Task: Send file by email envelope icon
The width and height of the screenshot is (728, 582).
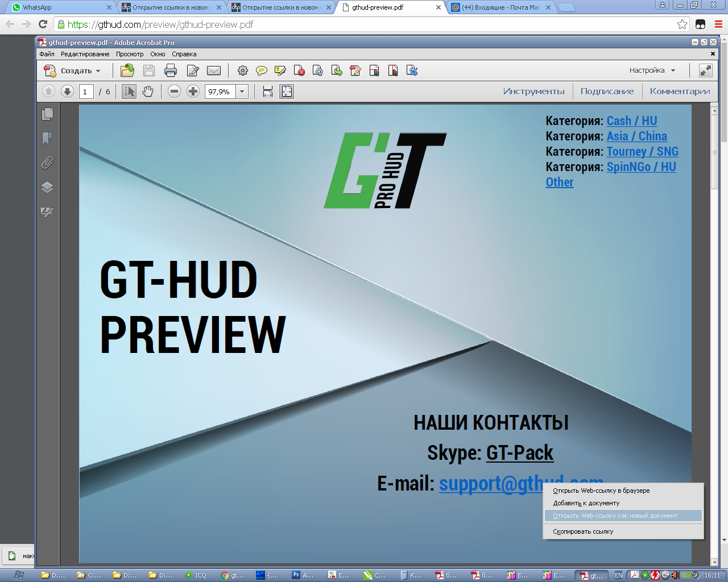Action: click(214, 70)
